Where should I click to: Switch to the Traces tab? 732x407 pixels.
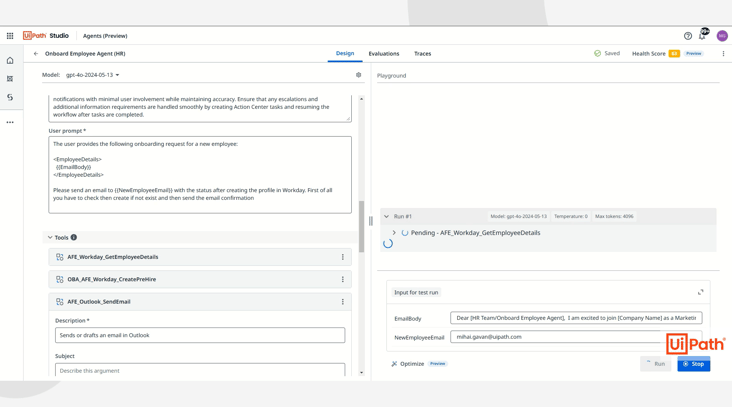click(x=422, y=54)
